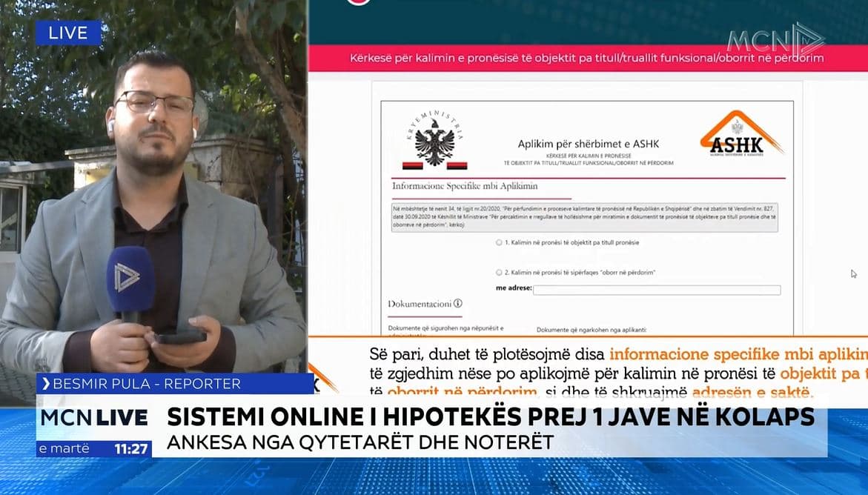Image resolution: width=868 pixels, height=495 pixels.
Task: Click the chevron arrow before BESMIR PULA
Action: 45,384
